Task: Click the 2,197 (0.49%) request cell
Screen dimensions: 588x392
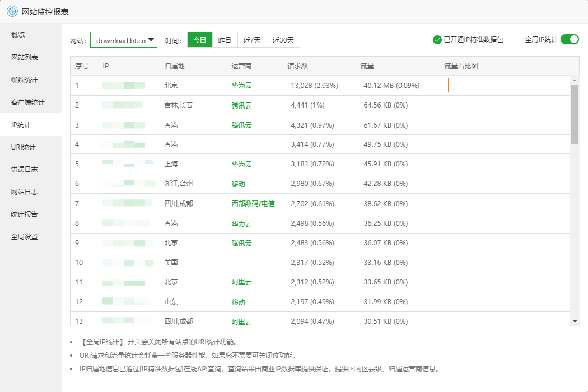Action: point(312,302)
